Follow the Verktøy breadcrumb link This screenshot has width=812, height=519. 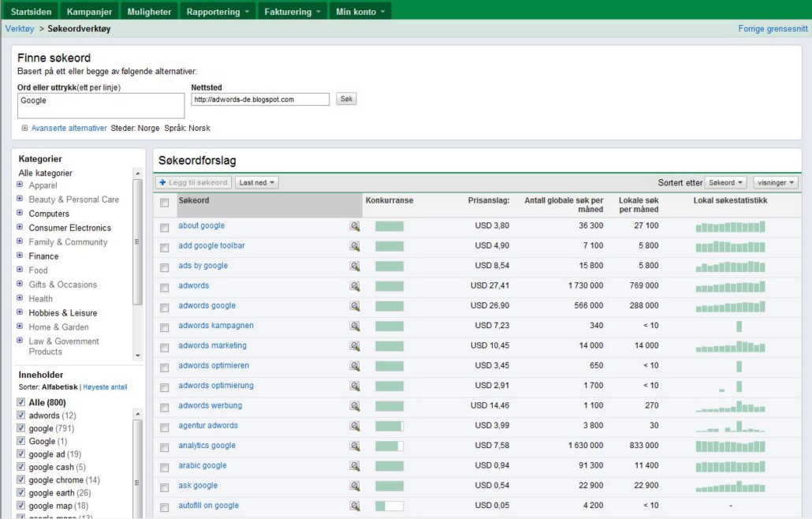click(x=20, y=28)
